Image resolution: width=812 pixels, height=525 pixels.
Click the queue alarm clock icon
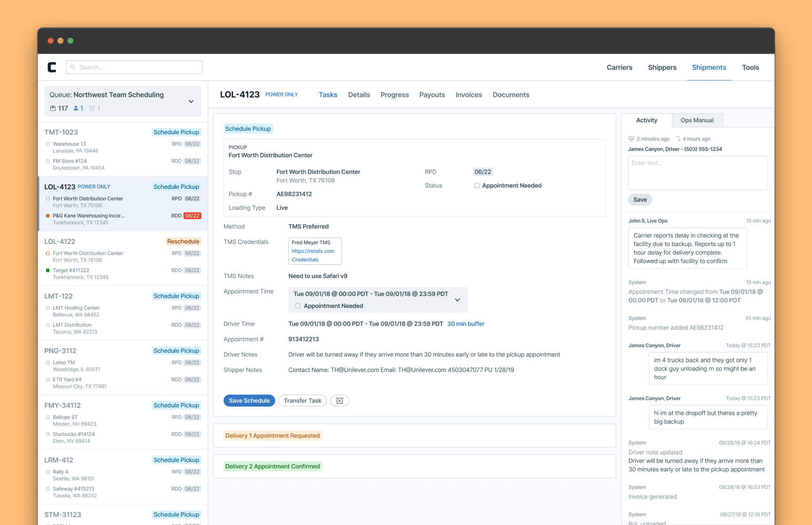(x=92, y=108)
